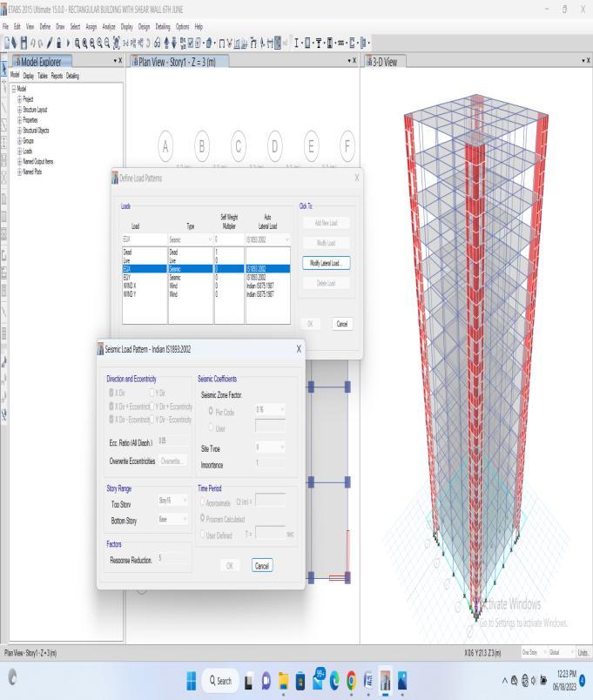Click the Redo arrow in the toolbar
Screen dimensions: 593x700
[40, 44]
